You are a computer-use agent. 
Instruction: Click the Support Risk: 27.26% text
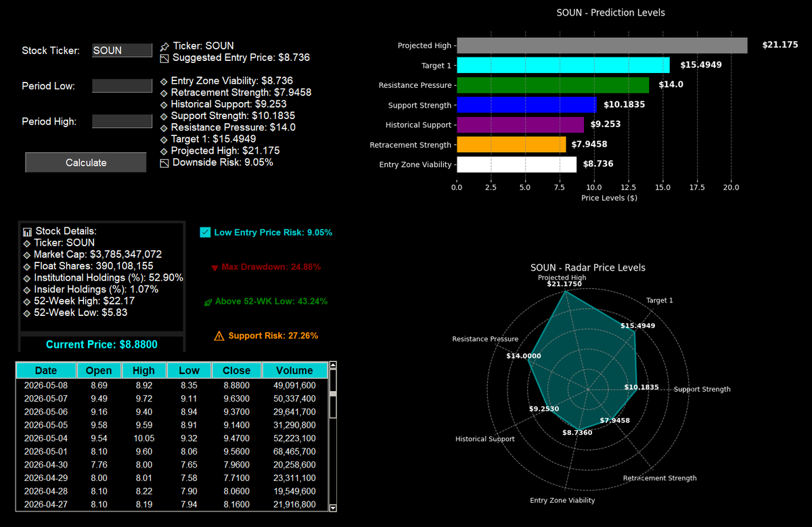pos(273,336)
